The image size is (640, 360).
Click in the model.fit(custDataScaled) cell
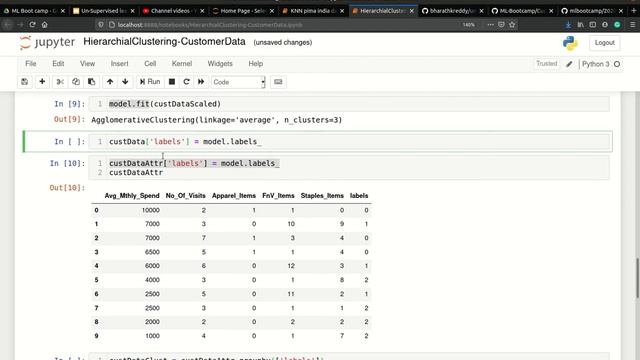pyautogui.click(x=349, y=104)
